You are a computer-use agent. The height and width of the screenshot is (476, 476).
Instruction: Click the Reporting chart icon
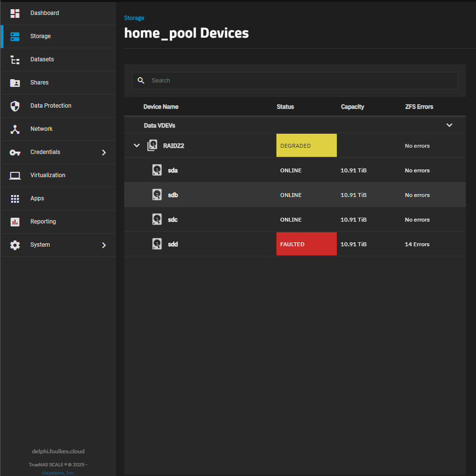pos(15,222)
